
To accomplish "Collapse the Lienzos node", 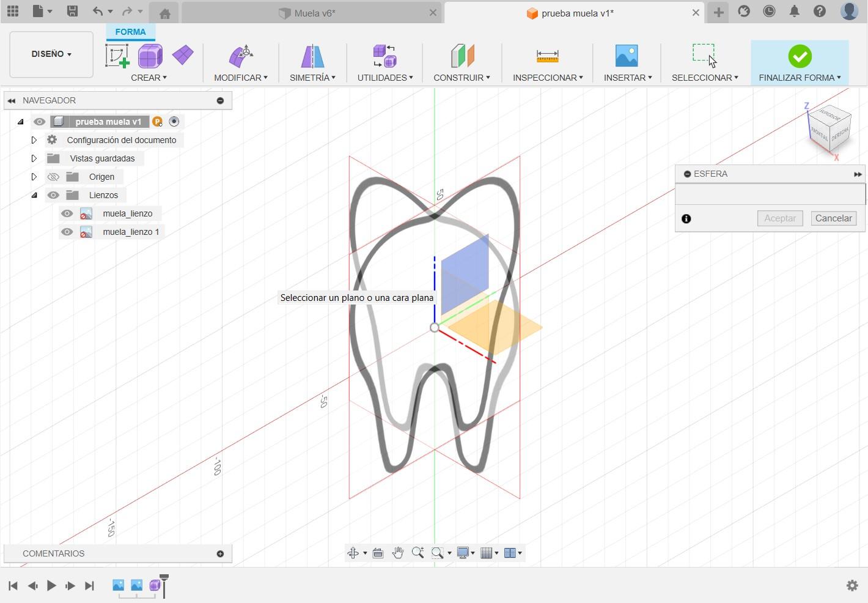I will click(34, 195).
